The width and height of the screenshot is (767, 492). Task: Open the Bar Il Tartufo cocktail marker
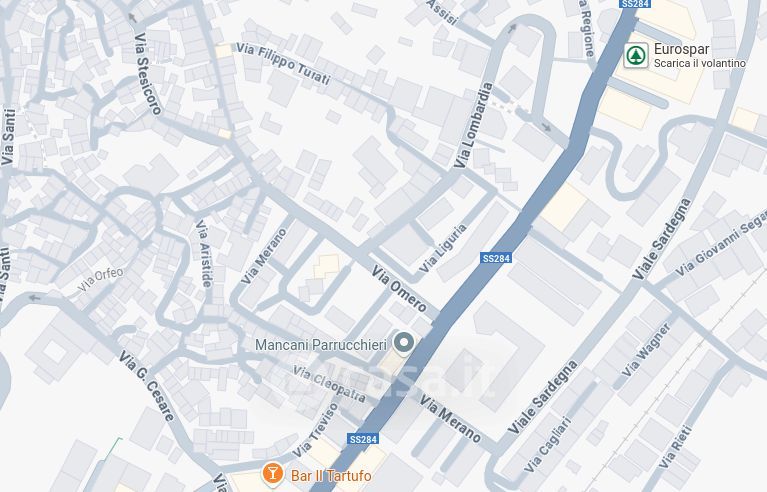pos(272,474)
